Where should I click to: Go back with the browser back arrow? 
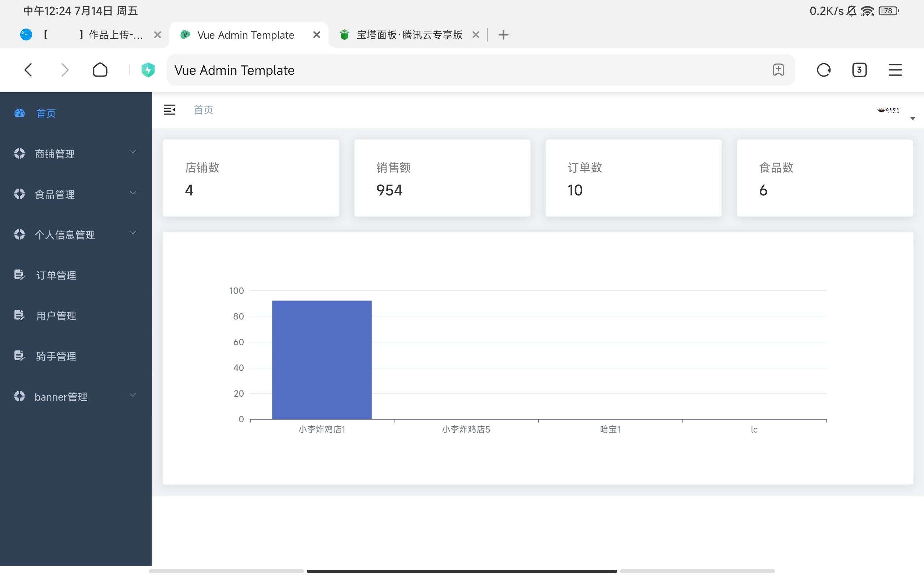pyautogui.click(x=28, y=70)
